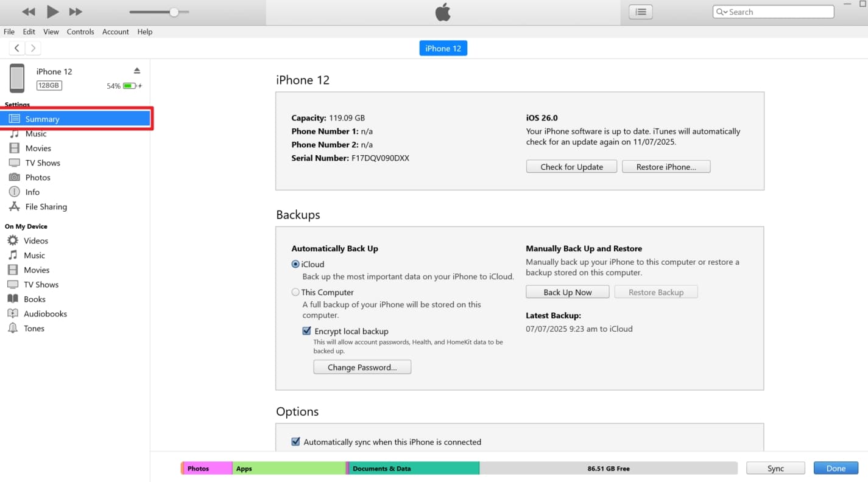Select the This Computer radio button
The image size is (868, 482).
coord(295,292)
